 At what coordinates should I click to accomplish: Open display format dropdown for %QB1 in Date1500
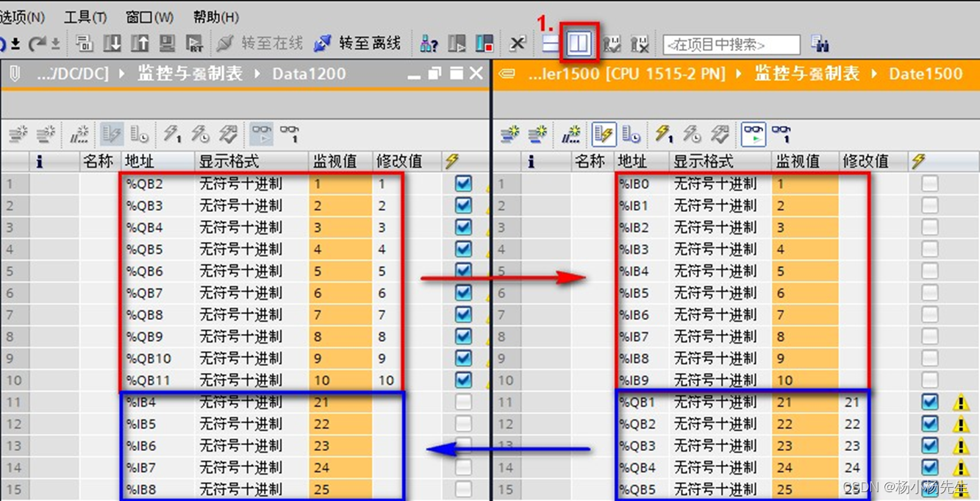720,402
